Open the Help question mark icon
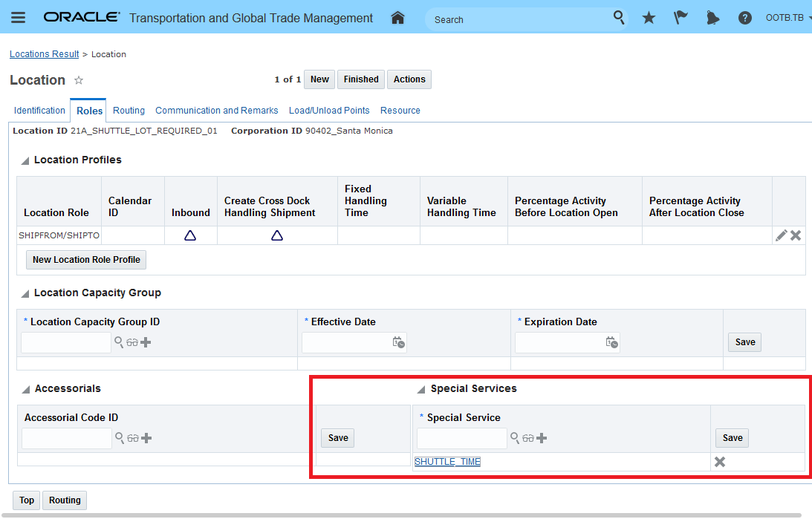Viewport: 812px width, 519px height. pos(744,18)
